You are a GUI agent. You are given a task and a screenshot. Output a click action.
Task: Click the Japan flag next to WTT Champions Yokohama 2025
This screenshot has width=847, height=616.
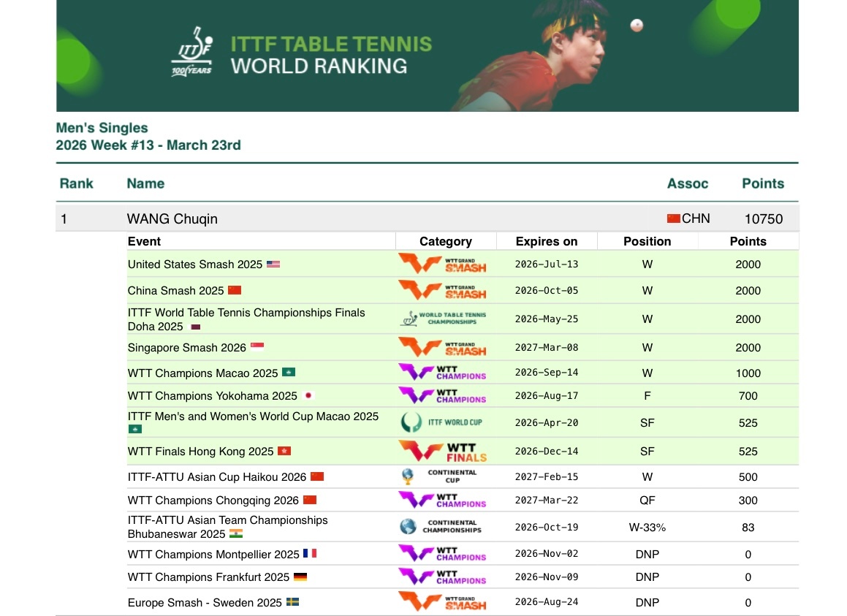tap(308, 395)
